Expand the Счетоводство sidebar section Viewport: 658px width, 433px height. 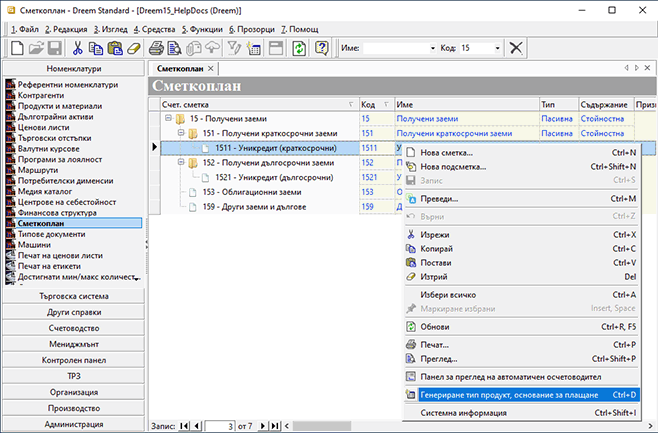click(73, 328)
